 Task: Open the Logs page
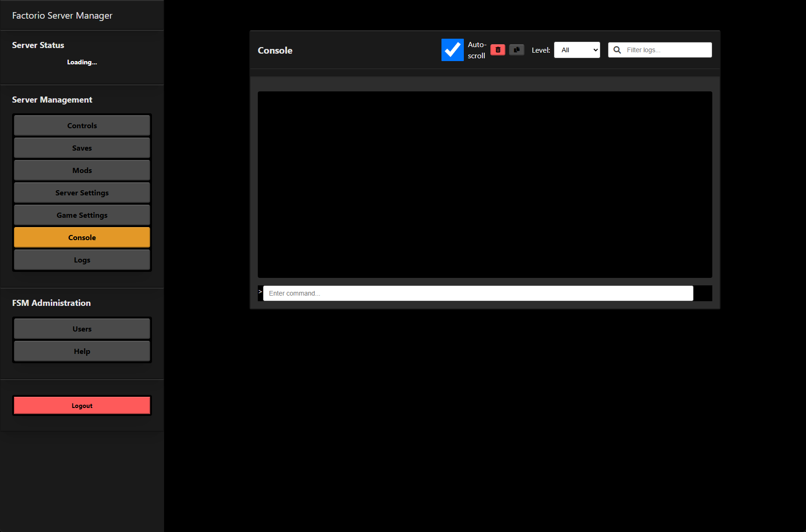point(82,260)
